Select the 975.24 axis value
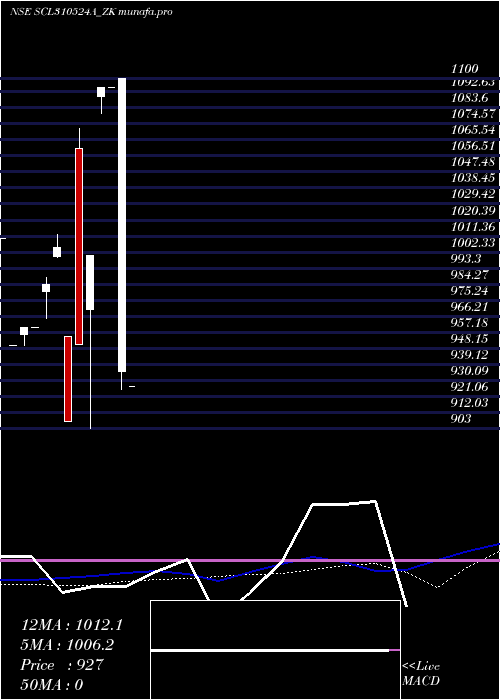 tap(469, 291)
